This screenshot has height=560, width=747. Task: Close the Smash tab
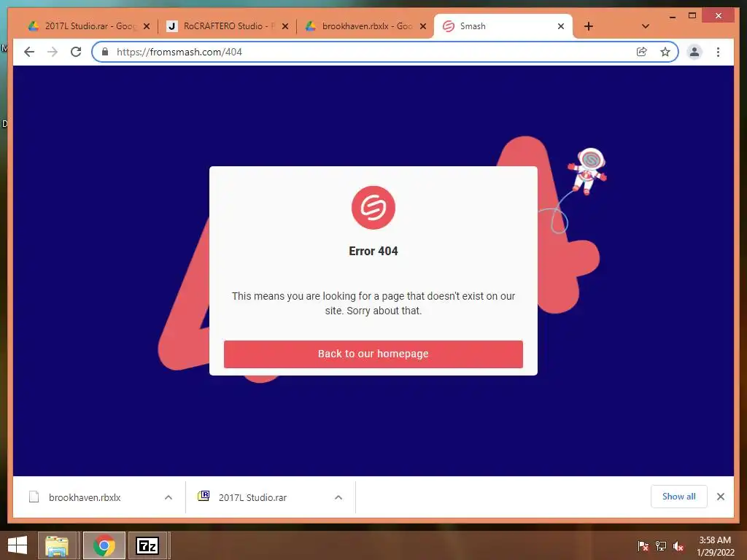(561, 26)
